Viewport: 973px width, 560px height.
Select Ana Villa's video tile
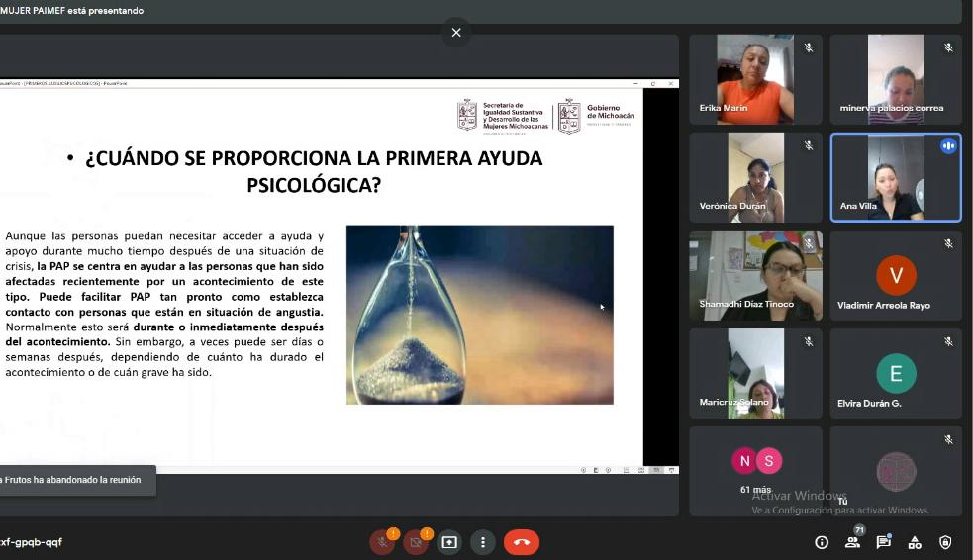(895, 177)
